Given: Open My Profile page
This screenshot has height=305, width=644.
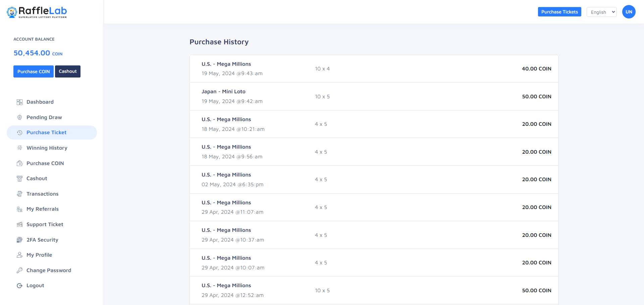Looking at the screenshot, I should 39,255.
